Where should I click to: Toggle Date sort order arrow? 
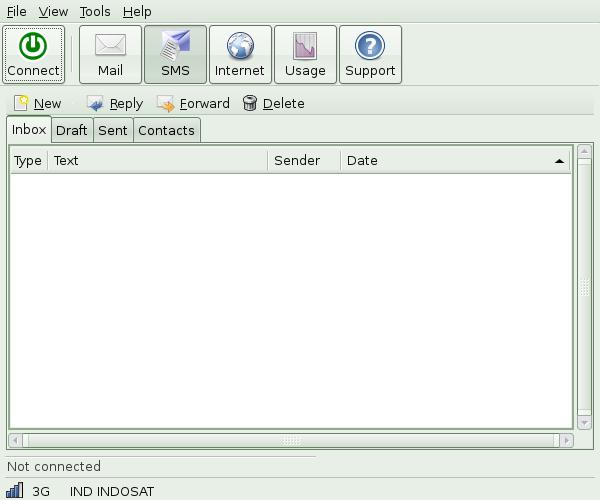tap(559, 161)
